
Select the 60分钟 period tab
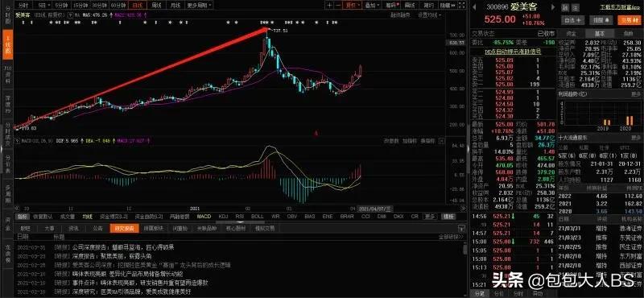click(118, 6)
